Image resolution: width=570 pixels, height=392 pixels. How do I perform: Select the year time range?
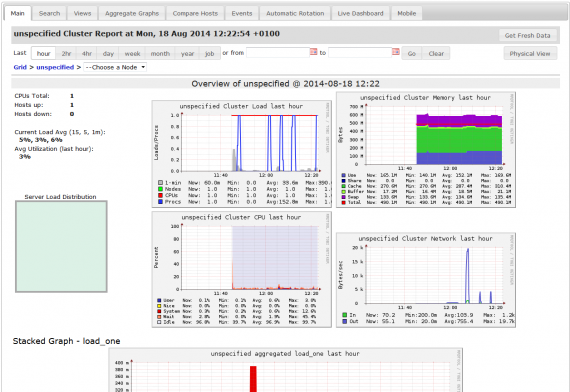(x=187, y=53)
